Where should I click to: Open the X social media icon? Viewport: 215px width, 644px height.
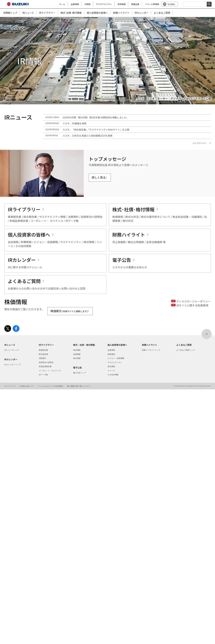tap(8, 329)
